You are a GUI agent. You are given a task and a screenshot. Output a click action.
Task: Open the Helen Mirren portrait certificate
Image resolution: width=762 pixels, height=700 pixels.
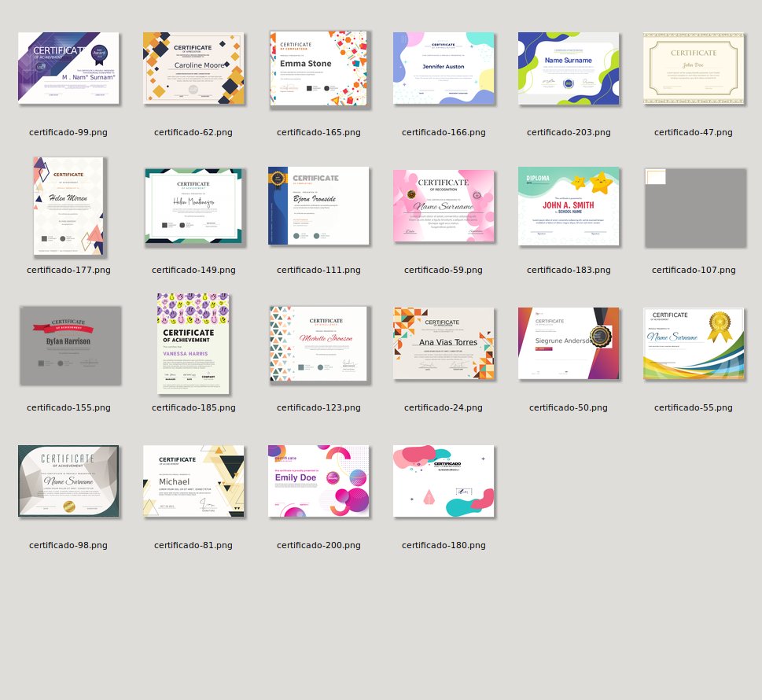coord(68,206)
